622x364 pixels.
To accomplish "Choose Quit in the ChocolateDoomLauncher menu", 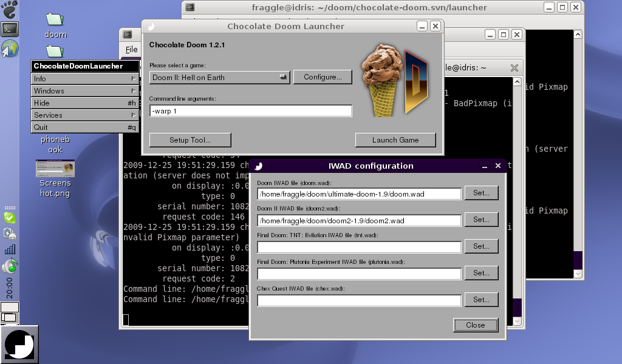I will (x=84, y=127).
